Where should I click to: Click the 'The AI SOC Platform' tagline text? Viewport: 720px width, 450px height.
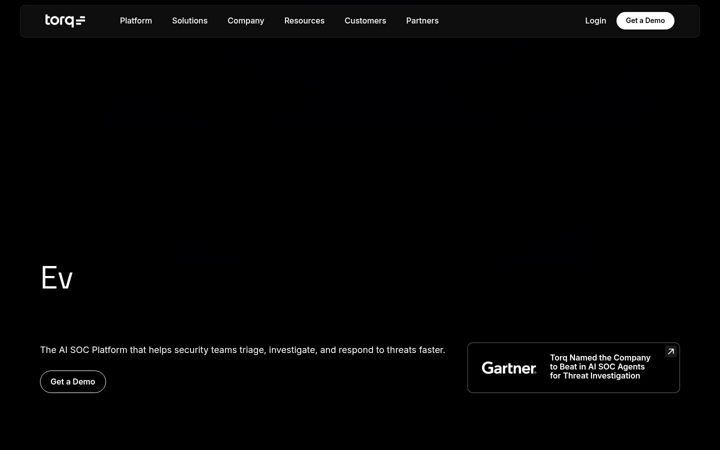coord(242,350)
